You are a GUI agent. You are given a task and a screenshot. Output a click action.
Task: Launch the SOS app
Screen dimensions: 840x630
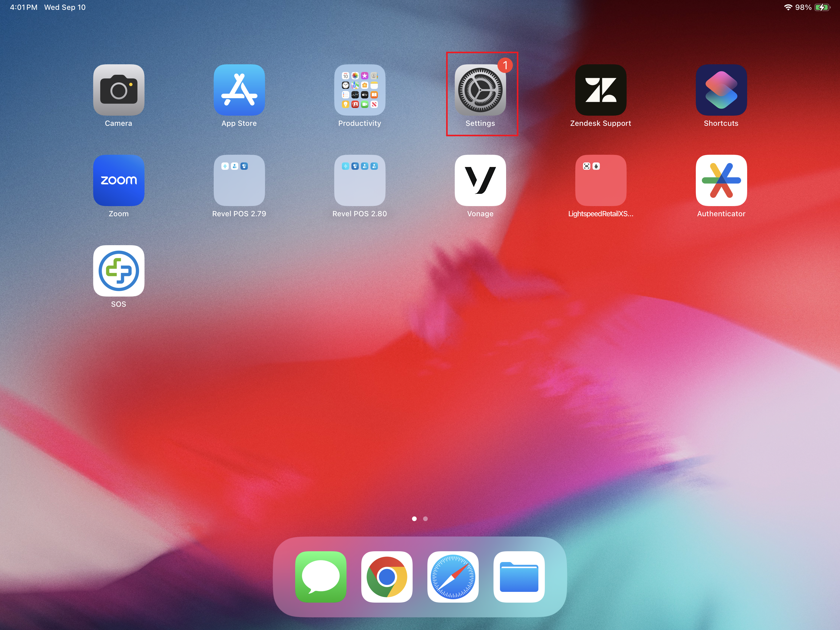(x=118, y=271)
